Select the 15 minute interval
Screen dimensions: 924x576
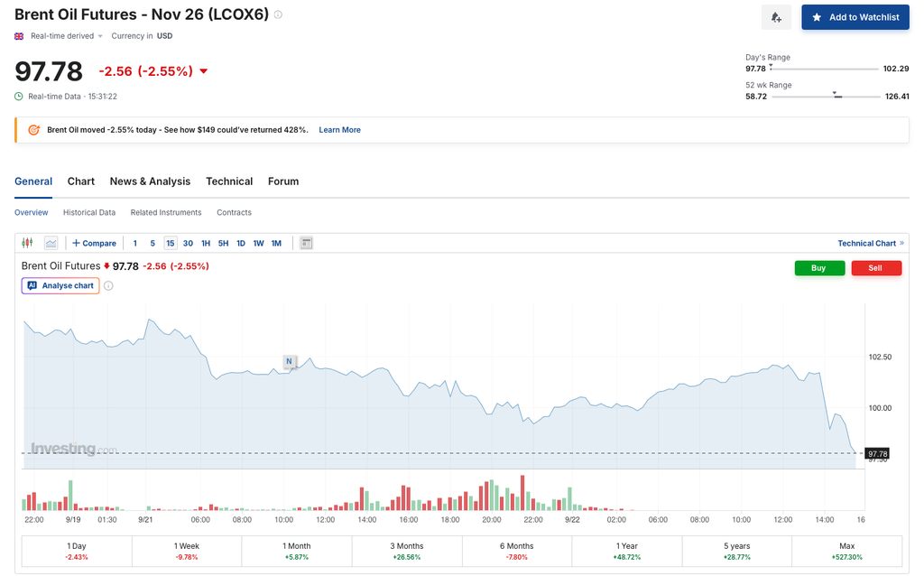[x=171, y=243]
